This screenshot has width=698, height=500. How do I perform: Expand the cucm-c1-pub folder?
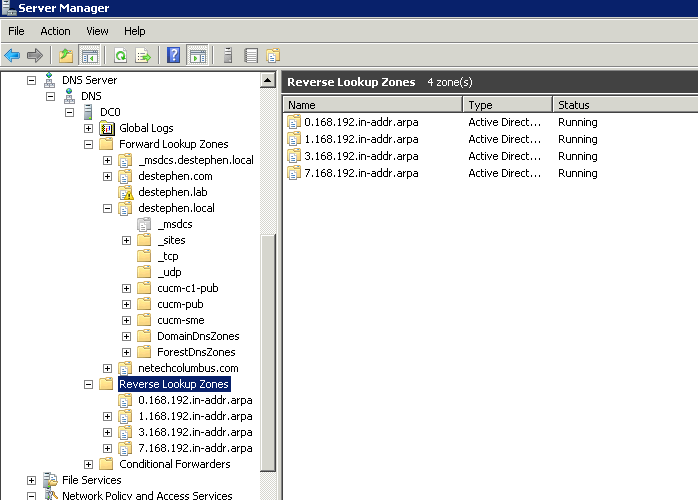(126, 289)
